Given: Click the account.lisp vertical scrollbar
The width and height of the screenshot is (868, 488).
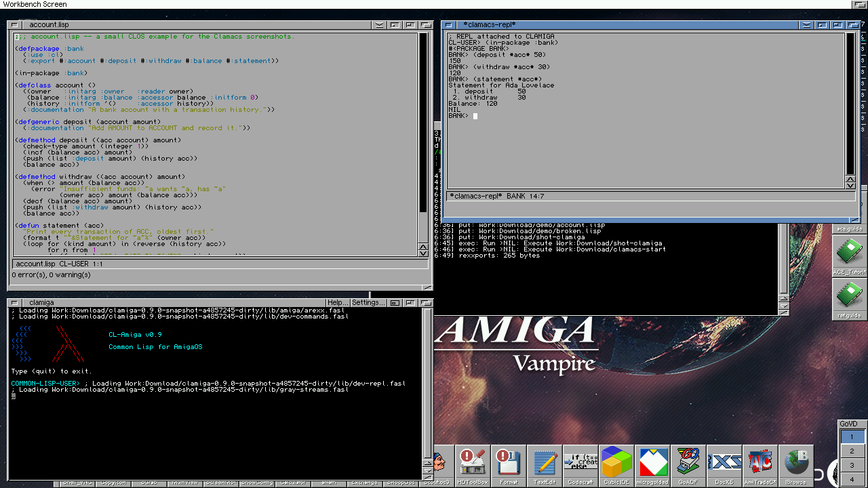Looking at the screenshot, I should click(423, 137).
